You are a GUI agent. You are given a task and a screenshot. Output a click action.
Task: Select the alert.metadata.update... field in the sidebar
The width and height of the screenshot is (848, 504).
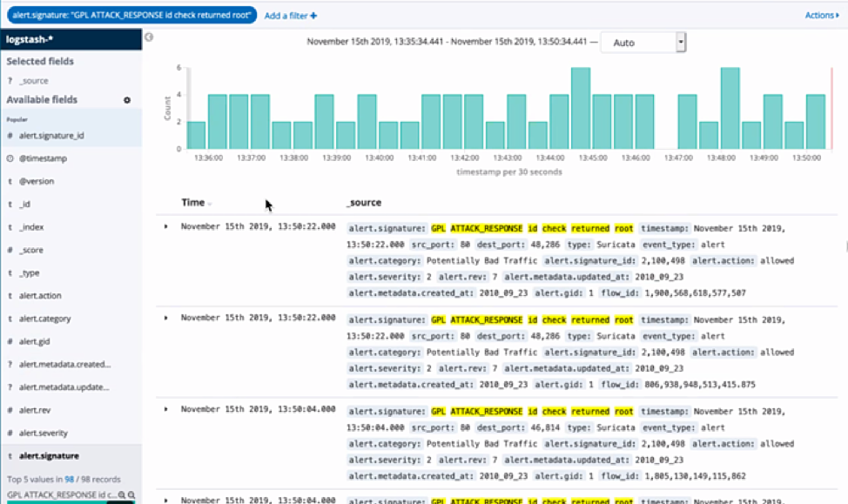pos(71,387)
